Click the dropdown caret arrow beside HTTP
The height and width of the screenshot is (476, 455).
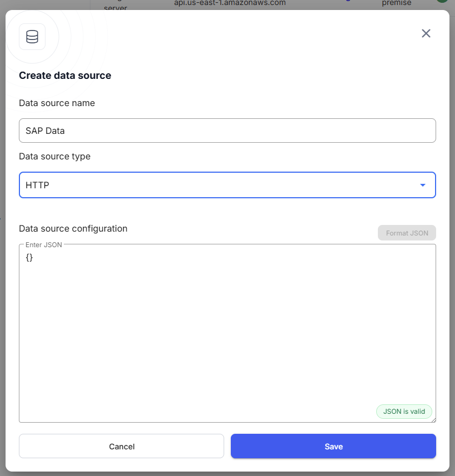423,185
